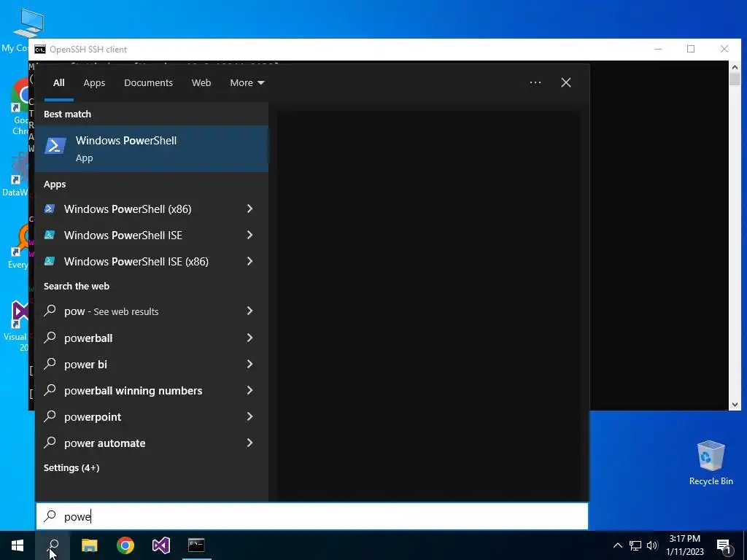
Task: Expand options for Windows PowerShell (x86)
Action: (249, 209)
